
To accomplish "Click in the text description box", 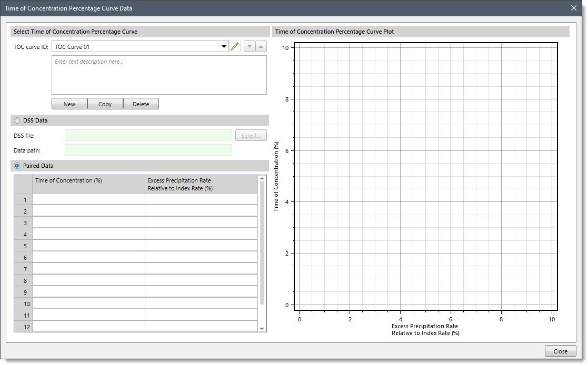I will (159, 75).
